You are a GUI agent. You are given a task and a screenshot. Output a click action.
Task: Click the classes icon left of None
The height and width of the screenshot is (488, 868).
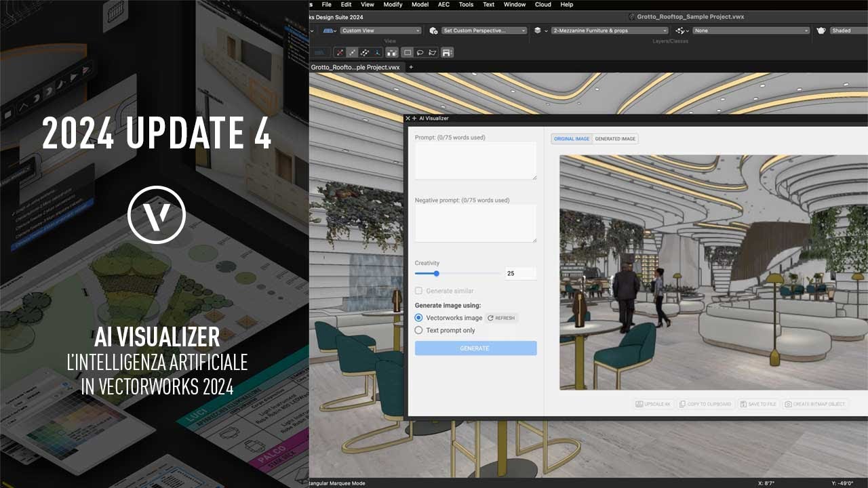681,30
